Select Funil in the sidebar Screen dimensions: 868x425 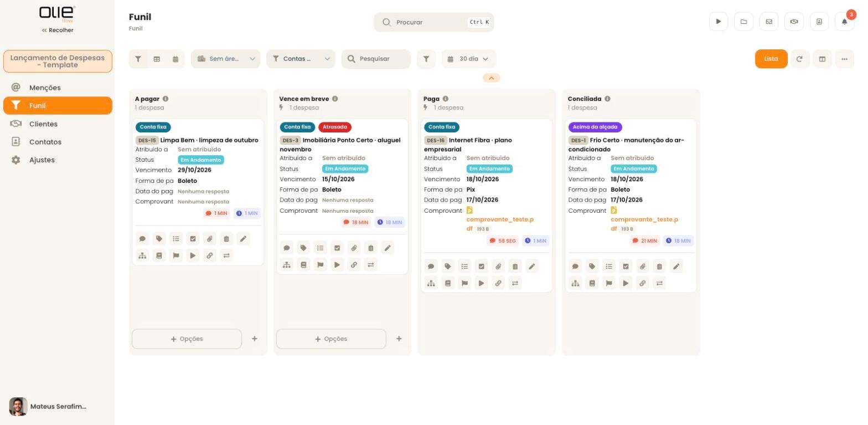tap(58, 105)
